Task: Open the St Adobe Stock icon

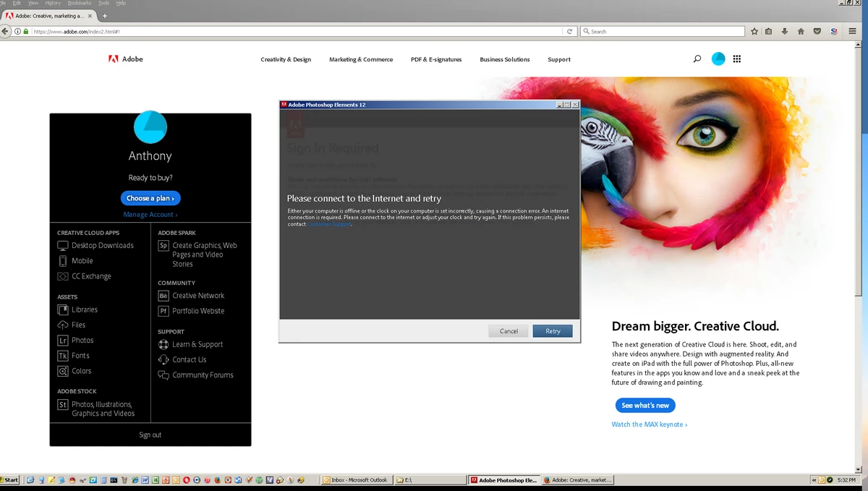Action: click(63, 405)
